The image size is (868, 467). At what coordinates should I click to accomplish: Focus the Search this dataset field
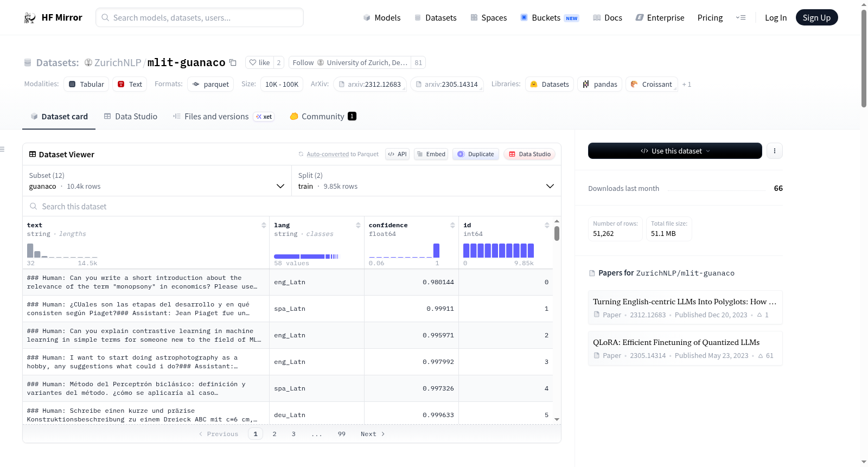[292, 207]
